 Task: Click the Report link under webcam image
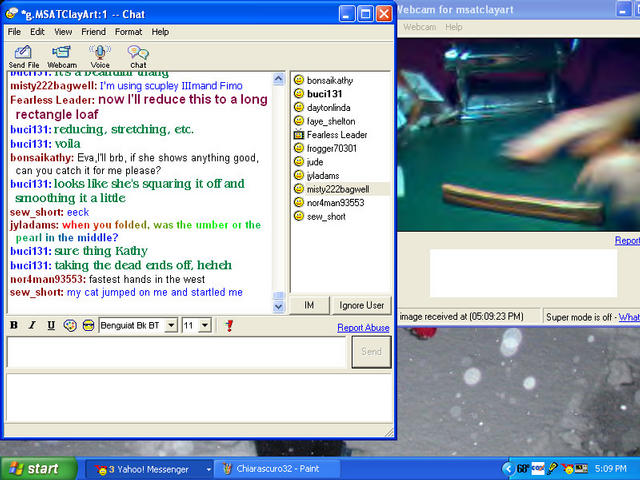[627, 240]
